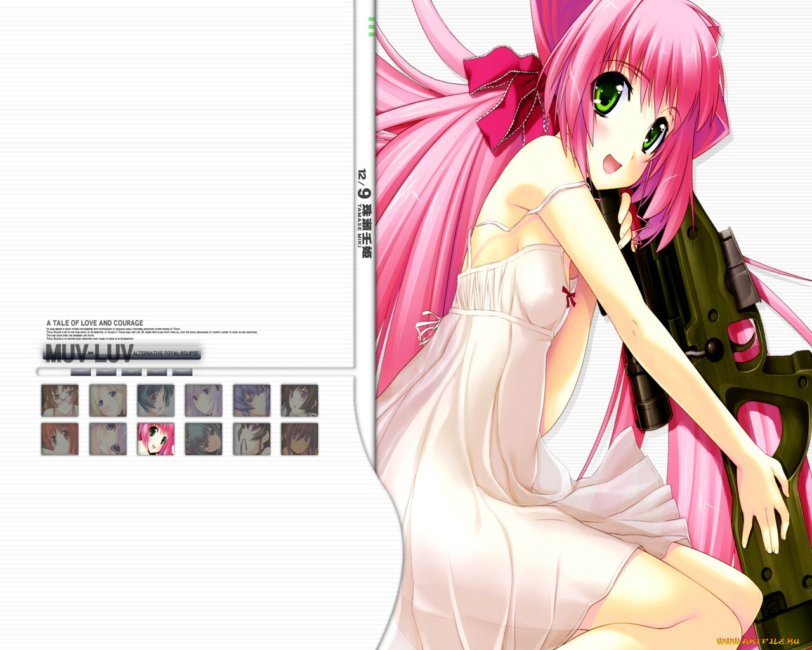Screen dimensions: 812x650
Task: Select the dark-haired portrait with bangs over face
Action: [252, 439]
